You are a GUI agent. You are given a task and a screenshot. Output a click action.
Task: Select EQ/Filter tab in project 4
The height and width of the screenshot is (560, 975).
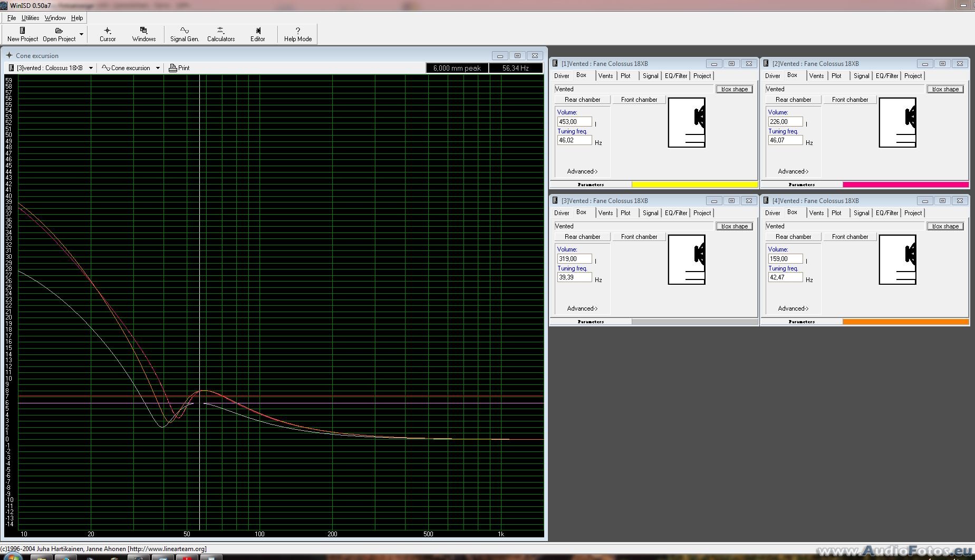(887, 213)
